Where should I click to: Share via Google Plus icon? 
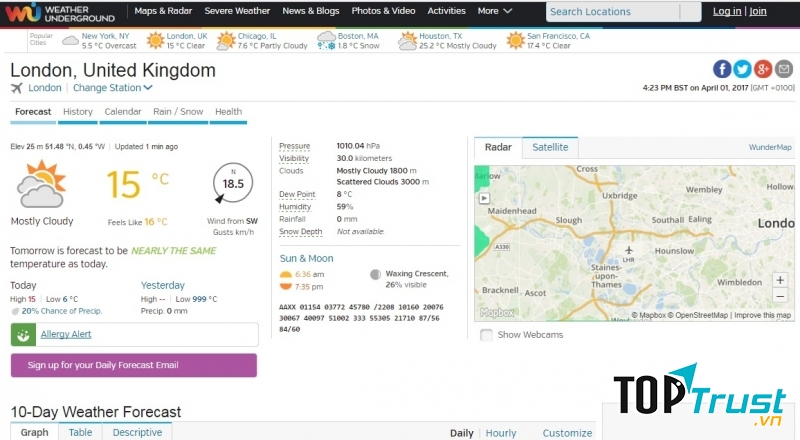tap(763, 69)
